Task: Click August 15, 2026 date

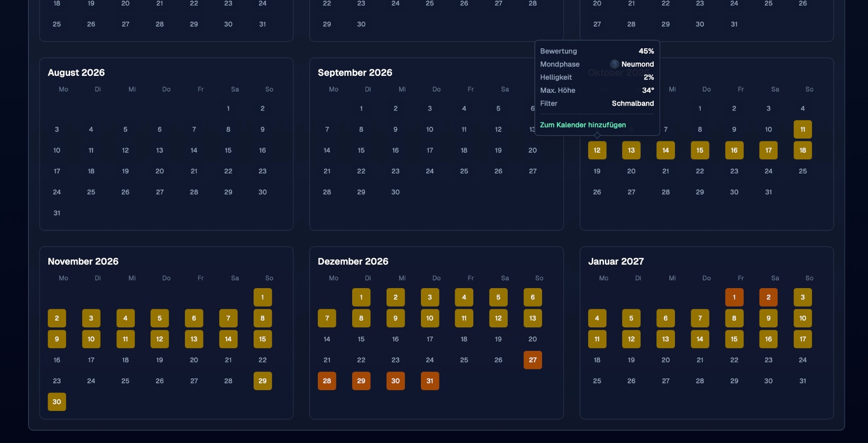Action: pos(228,150)
